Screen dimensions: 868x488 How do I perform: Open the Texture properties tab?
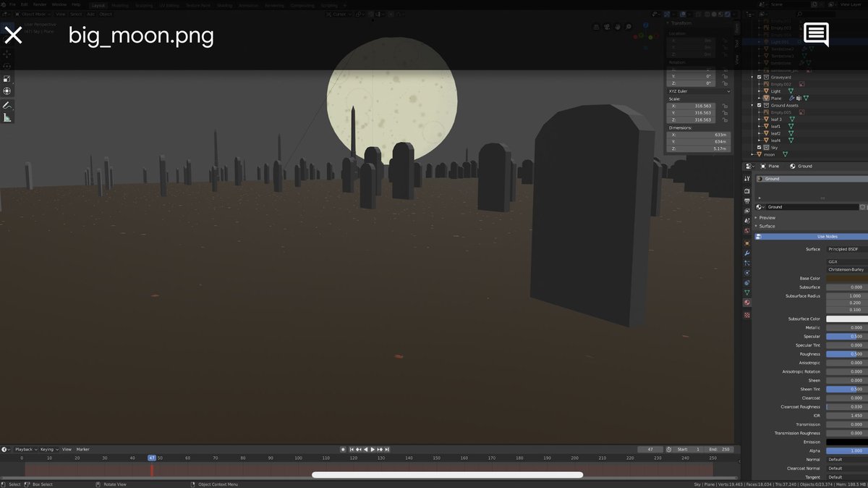747,315
